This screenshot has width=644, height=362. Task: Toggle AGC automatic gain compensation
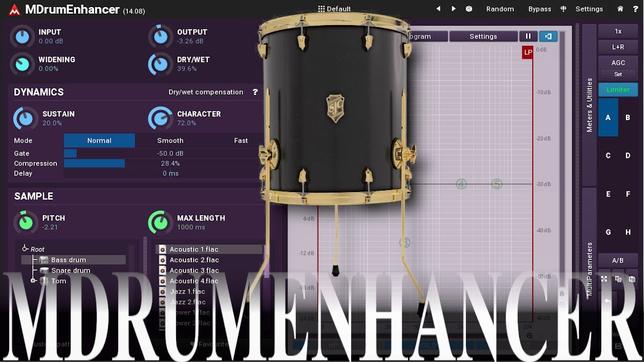[618, 63]
